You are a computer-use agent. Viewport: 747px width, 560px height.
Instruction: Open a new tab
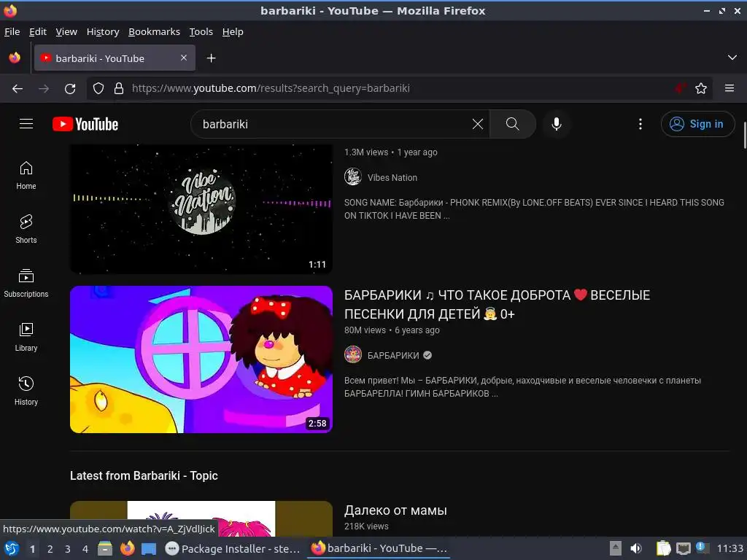pyautogui.click(x=211, y=58)
